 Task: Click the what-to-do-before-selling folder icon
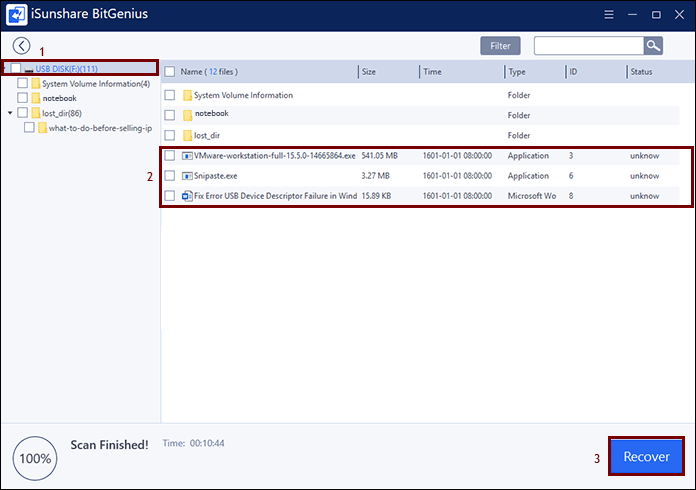(42, 128)
